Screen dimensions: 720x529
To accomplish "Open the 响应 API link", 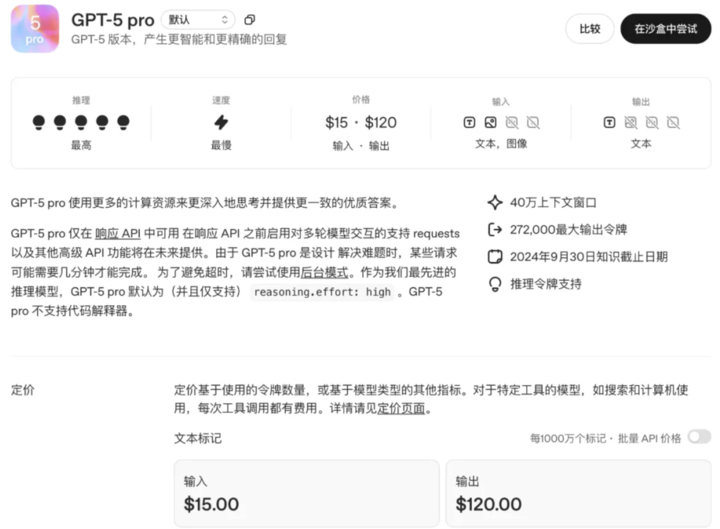I will (117, 231).
